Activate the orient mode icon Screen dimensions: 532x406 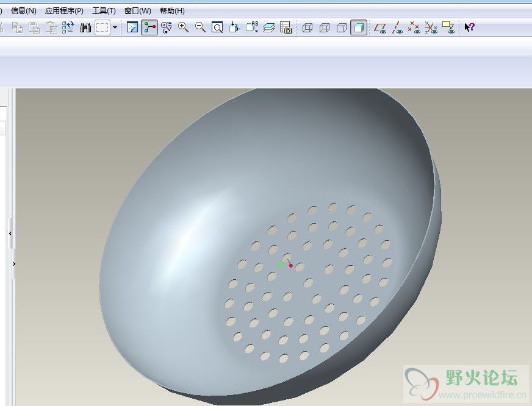click(166, 27)
